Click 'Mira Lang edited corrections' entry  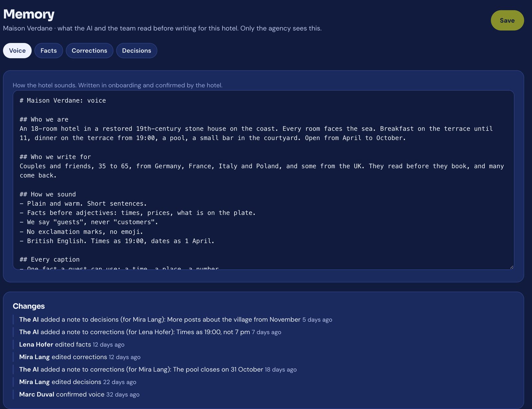point(79,357)
